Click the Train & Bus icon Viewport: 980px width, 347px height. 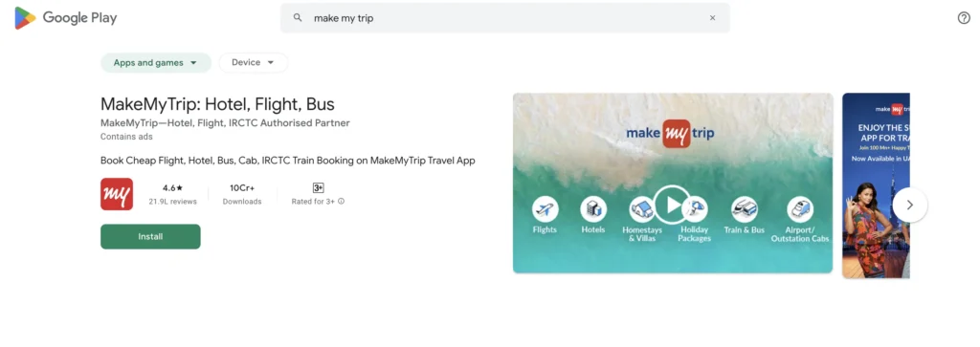pos(745,209)
